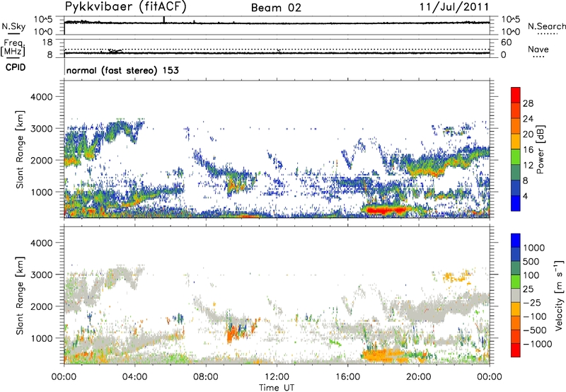Click the 2000 tick label of power panel
The image size is (566, 392).
pyautogui.click(x=41, y=160)
